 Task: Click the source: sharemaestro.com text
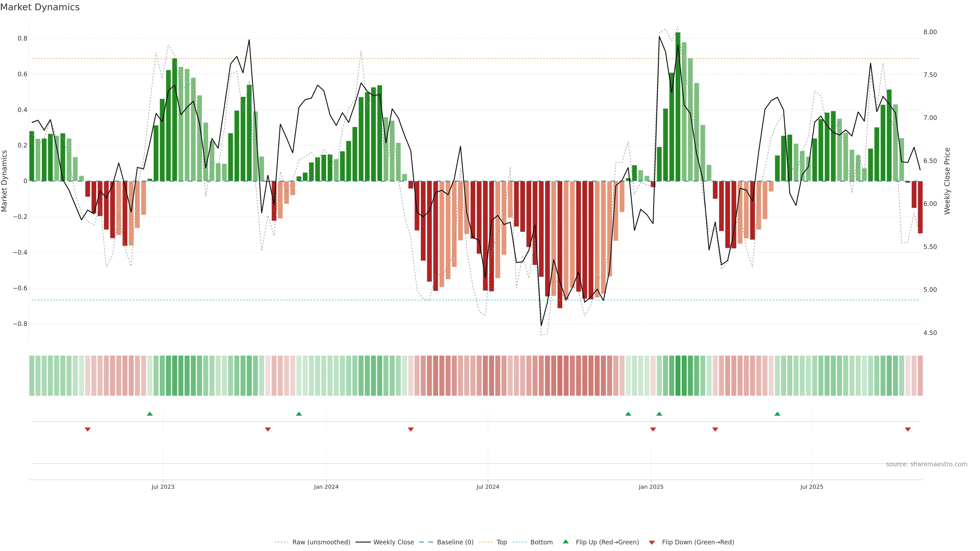926,464
